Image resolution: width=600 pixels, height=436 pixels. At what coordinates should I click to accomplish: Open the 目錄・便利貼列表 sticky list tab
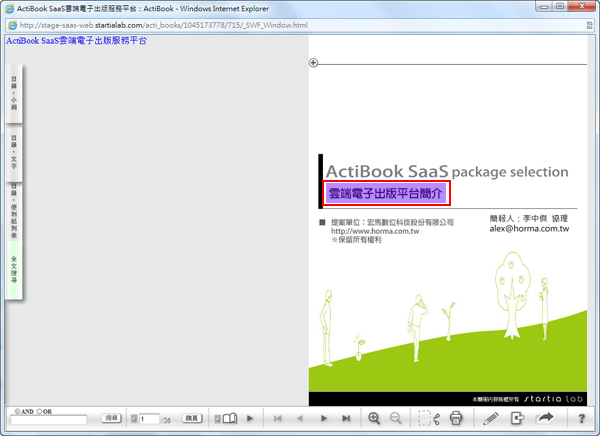click(14, 211)
